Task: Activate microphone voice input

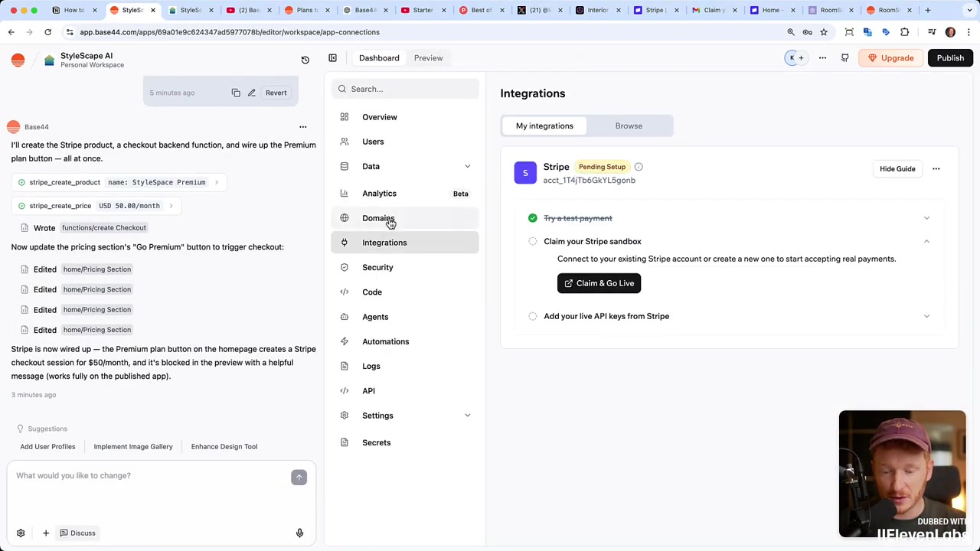Action: (x=299, y=533)
